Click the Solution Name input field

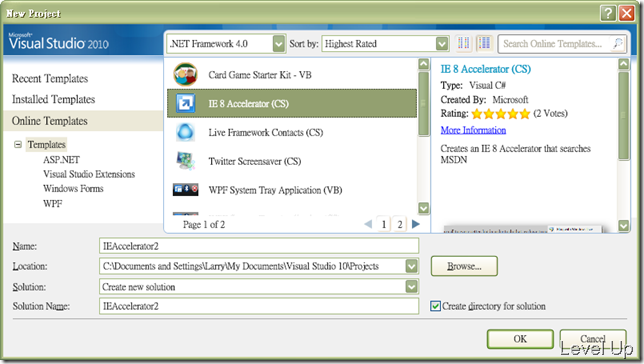(259, 306)
